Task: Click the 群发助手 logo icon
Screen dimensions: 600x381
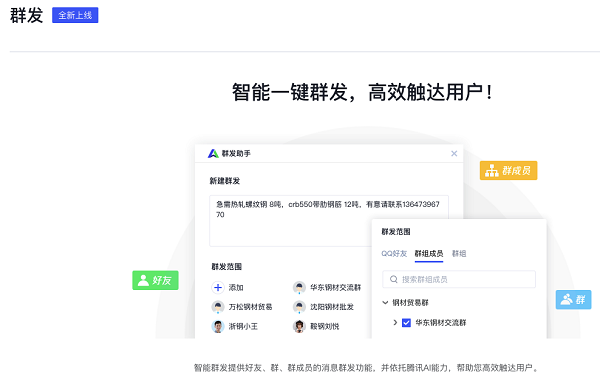Action: coord(213,154)
